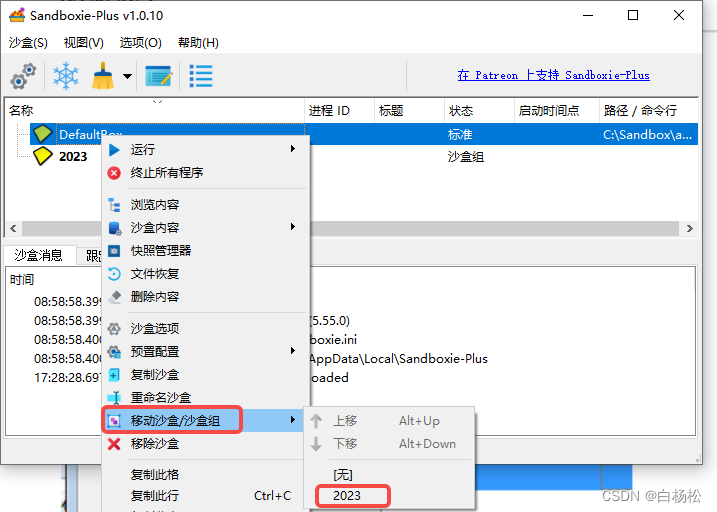
Task: Choose 沙盒内容 in the context menu
Action: coord(205,228)
